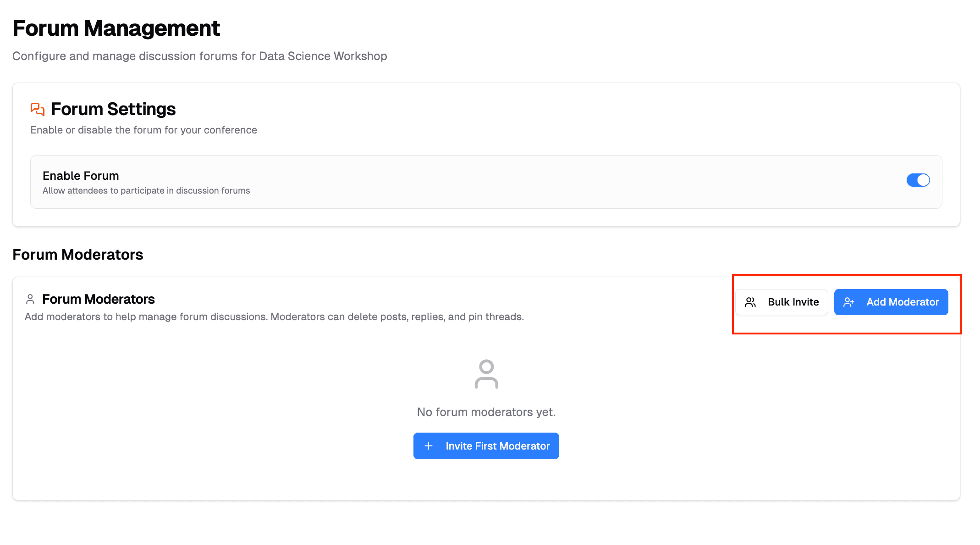980x545 pixels.
Task: Select the Forum Management page heading
Action: point(116,28)
